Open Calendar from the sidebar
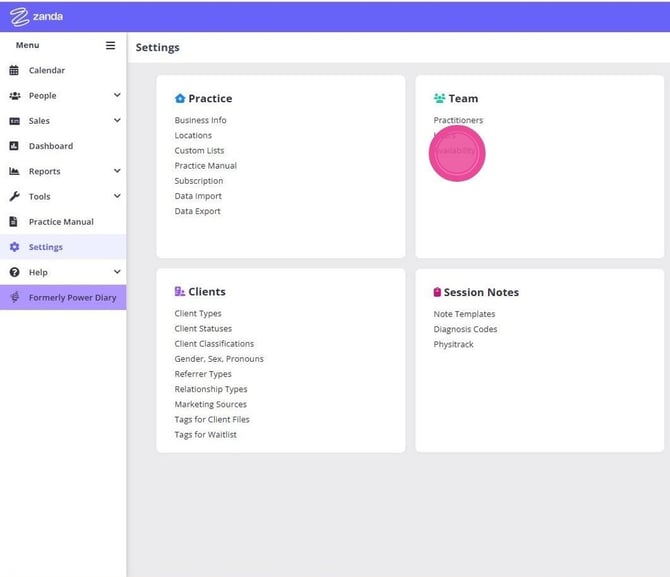670x577 pixels. click(x=63, y=70)
